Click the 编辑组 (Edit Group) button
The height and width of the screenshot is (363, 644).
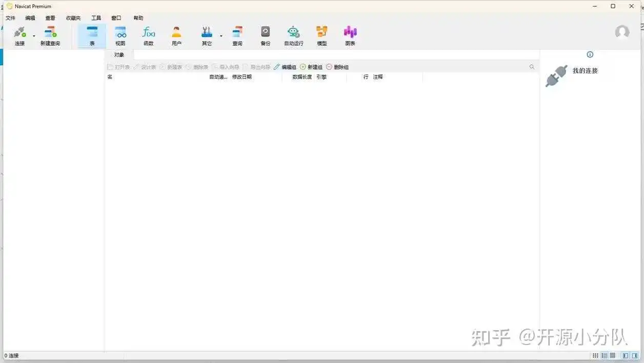point(285,67)
